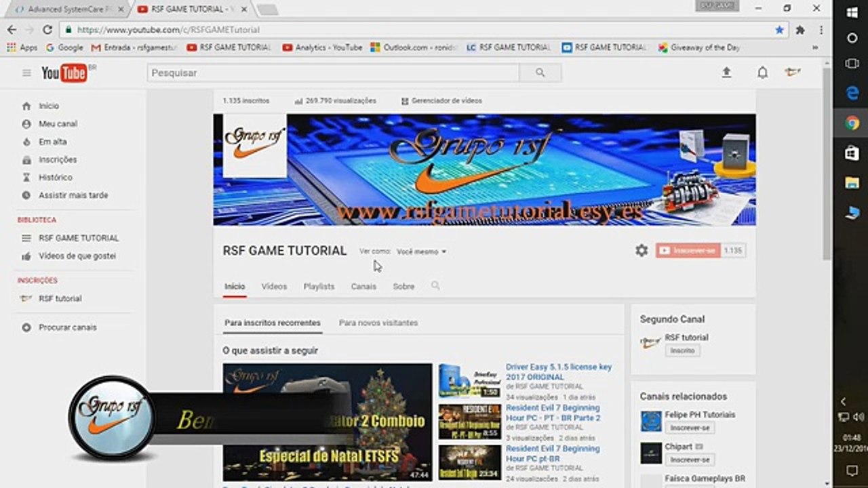Click the channel search magnifier beside Sobre
The height and width of the screenshot is (488, 868).
[x=435, y=286]
